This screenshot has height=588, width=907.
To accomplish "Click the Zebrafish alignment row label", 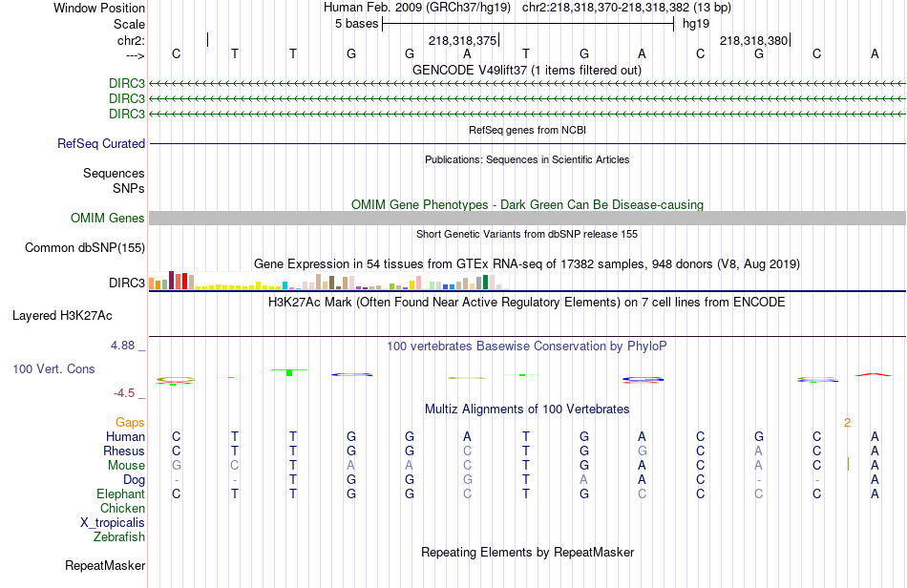I will point(119,537).
